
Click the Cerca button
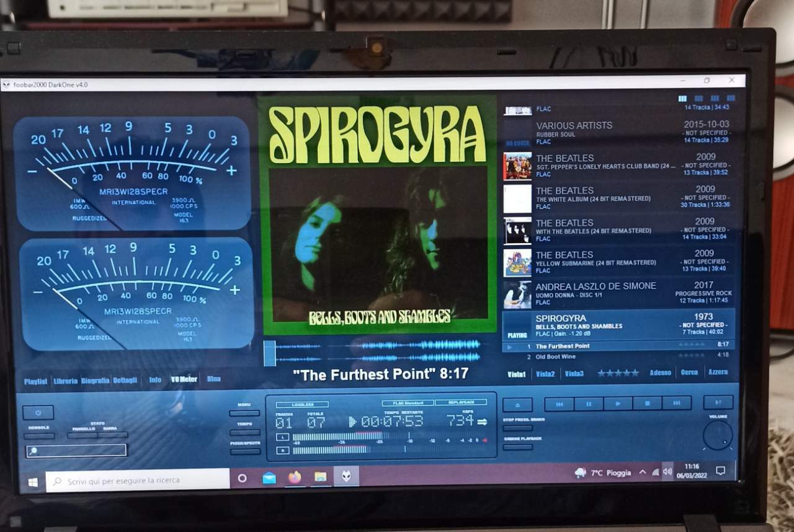tap(689, 372)
